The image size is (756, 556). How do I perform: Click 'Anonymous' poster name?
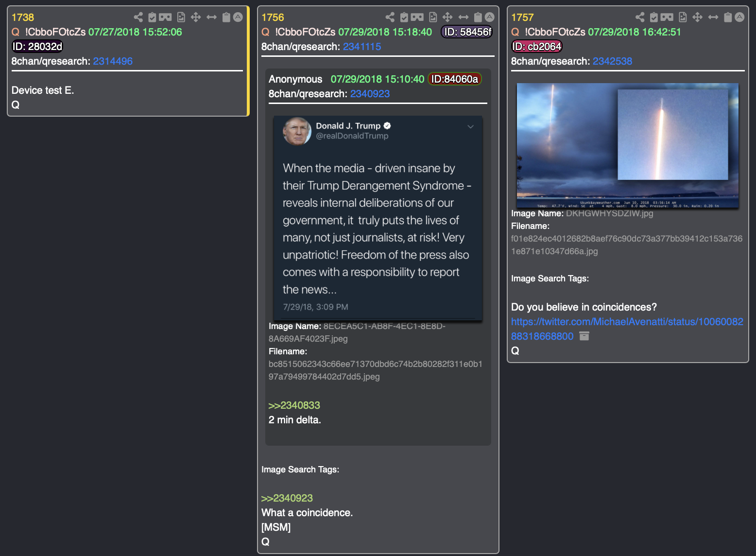295,79
